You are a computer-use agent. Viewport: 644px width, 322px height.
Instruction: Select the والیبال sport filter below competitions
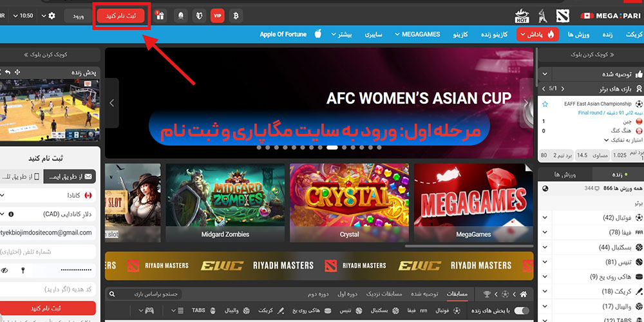coord(238,310)
